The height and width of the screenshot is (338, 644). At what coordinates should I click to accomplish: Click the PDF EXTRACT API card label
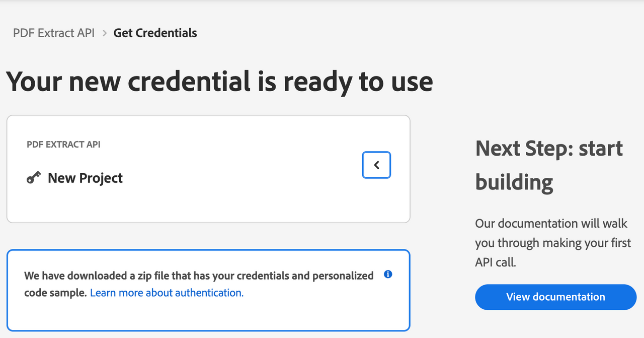point(63,145)
